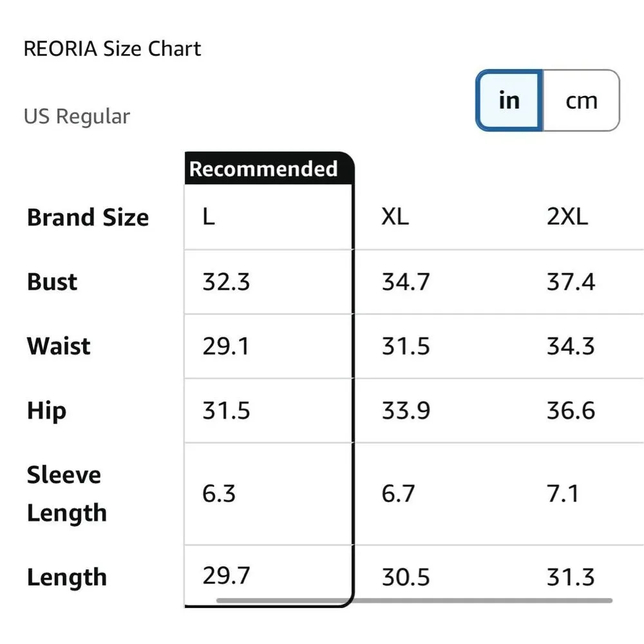Click the horizontal scrollbar under the size table
This screenshot has width=644, height=644.
point(413,601)
